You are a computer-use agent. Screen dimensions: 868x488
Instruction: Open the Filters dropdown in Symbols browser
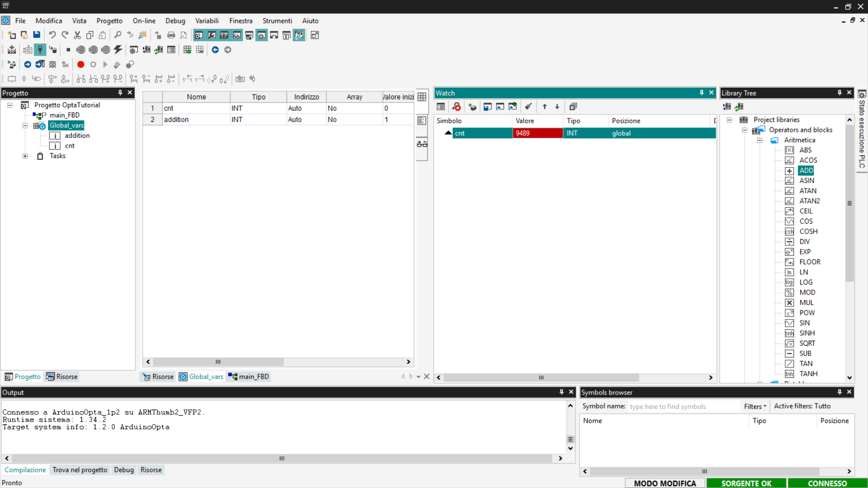point(755,406)
